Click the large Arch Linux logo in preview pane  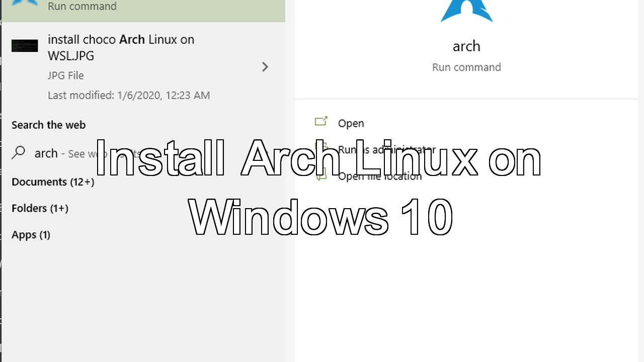click(466, 11)
